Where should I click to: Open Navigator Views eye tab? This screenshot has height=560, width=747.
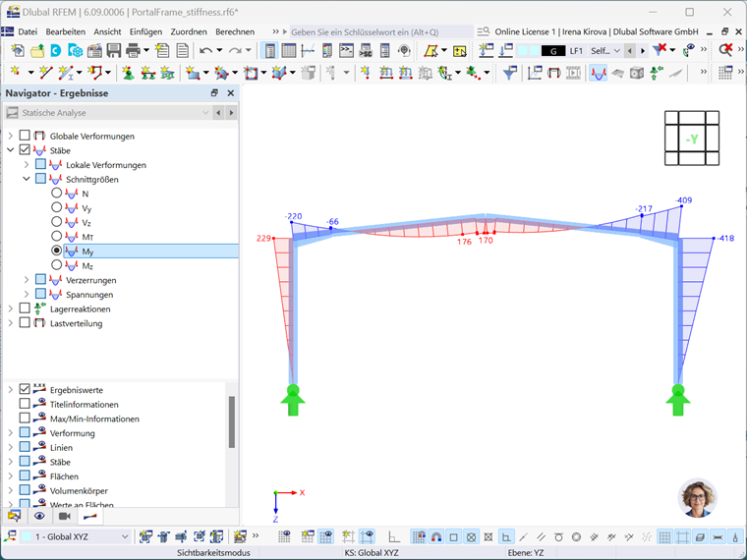tap(39, 516)
